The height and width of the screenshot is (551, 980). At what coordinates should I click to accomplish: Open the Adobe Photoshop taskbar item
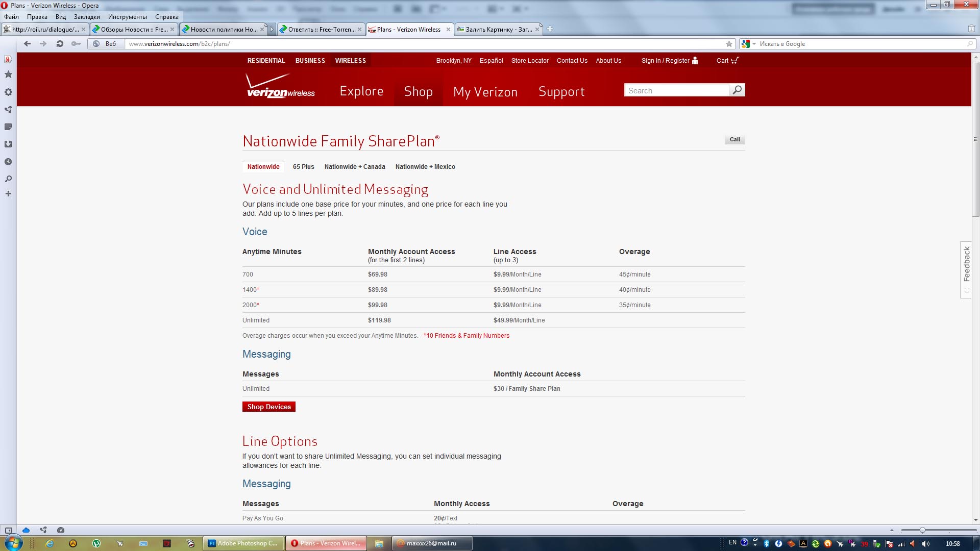[243, 543]
